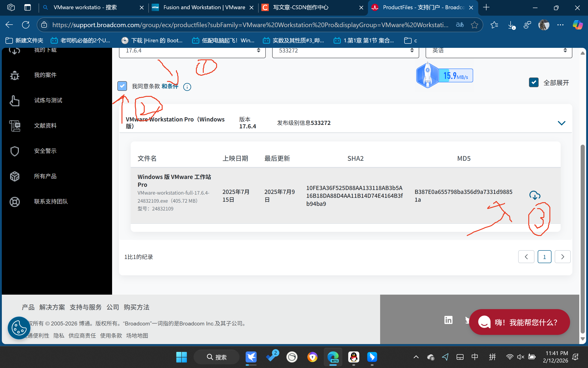This screenshot has height=368, width=588.
Task: Click the MD5 column header
Action: (x=464, y=158)
